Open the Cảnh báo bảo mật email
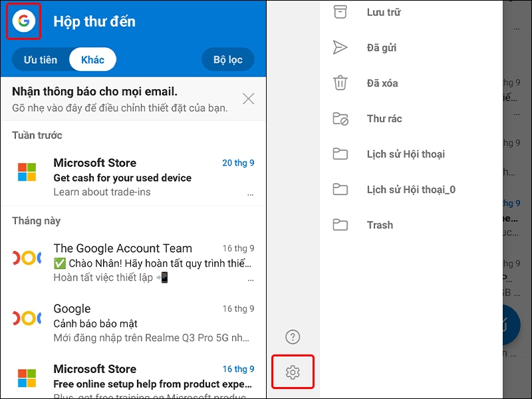 tap(134, 323)
